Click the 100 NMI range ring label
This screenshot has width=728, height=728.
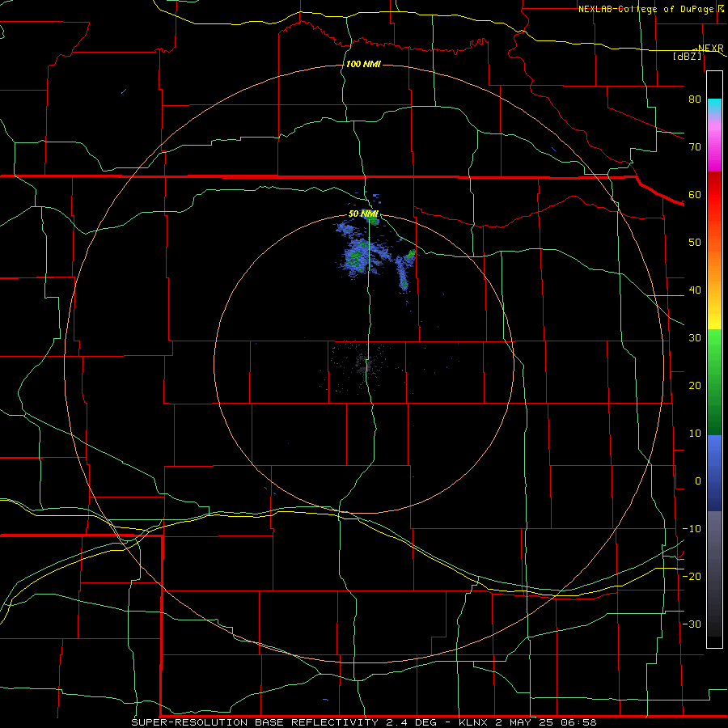pos(363,64)
